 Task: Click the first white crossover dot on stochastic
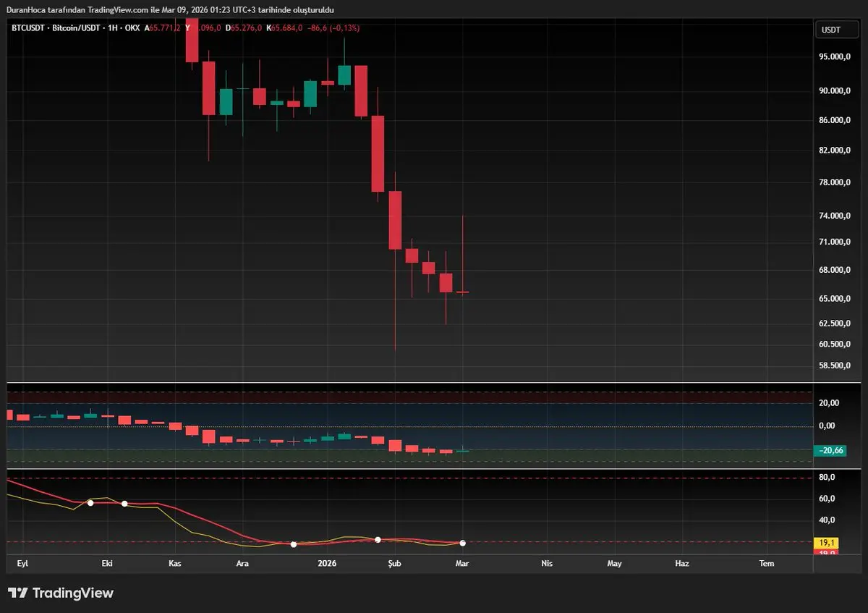(90, 502)
